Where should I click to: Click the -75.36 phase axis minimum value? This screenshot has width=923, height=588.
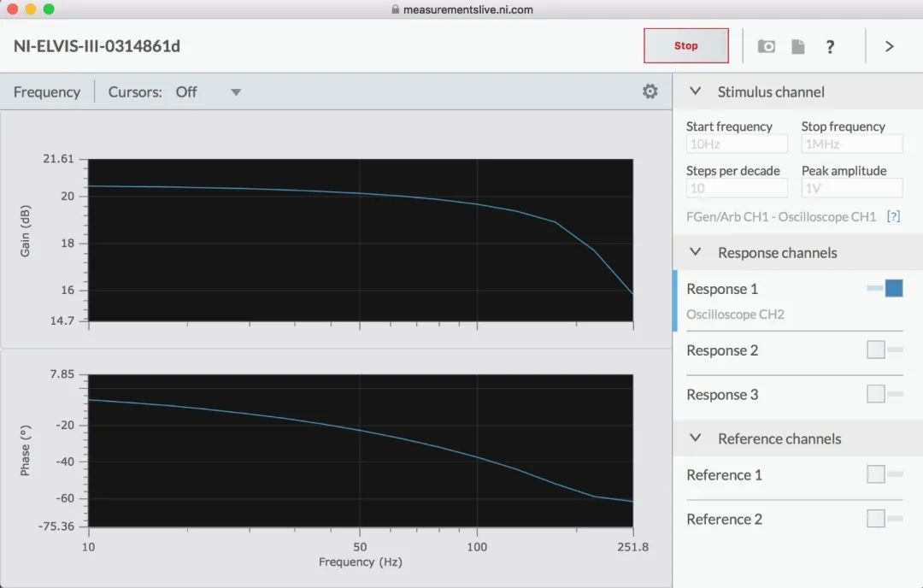[56, 526]
